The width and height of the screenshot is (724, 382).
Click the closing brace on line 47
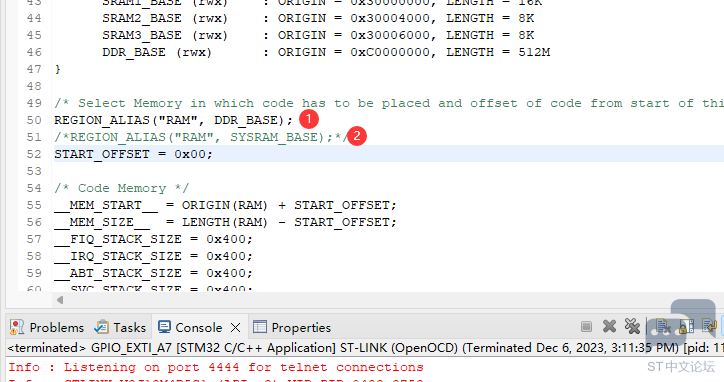(x=58, y=69)
